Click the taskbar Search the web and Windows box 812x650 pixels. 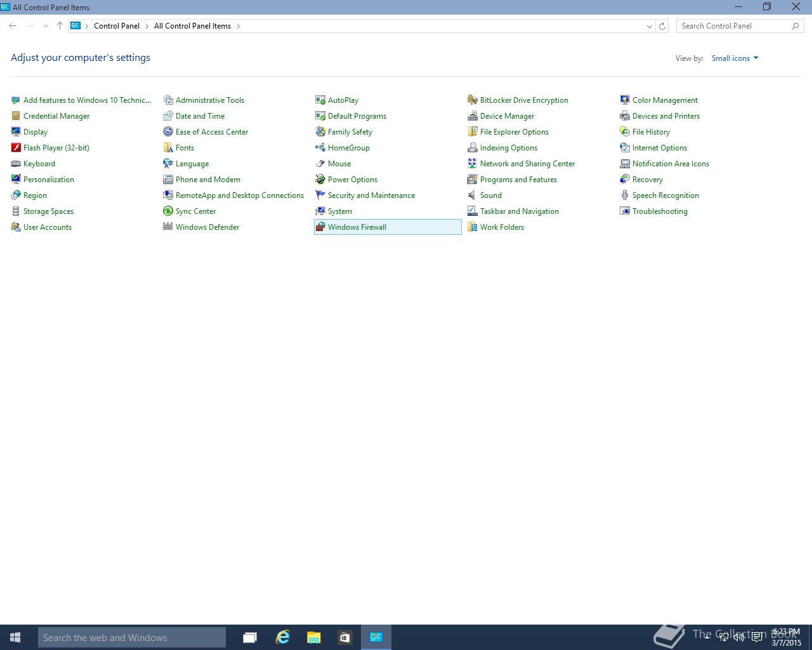click(x=132, y=637)
